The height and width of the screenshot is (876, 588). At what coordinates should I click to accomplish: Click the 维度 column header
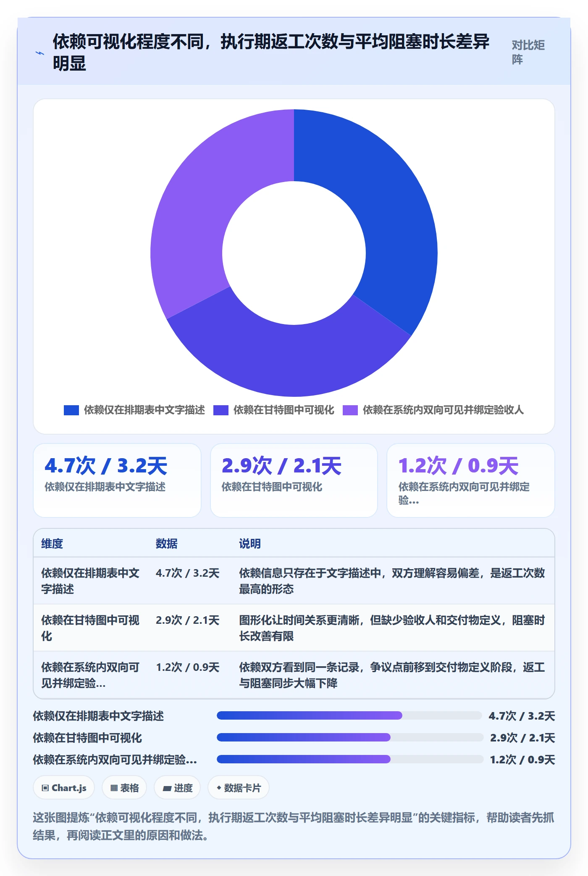pos(52,544)
